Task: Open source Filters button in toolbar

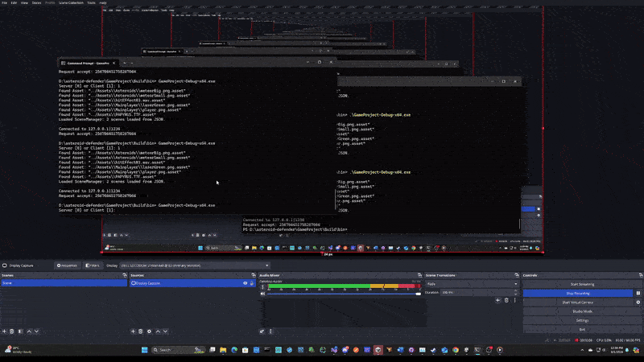Action: pyautogui.click(x=93, y=265)
